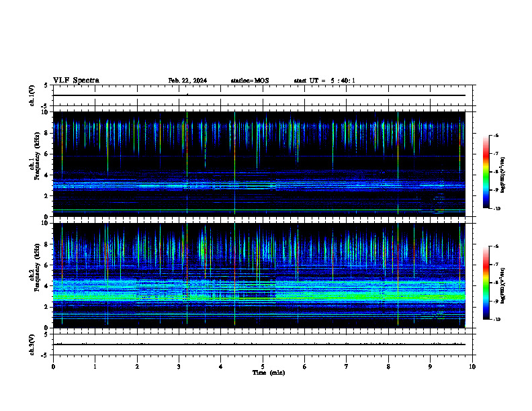Select the ch.1 colorbar "log(PSD)" unit label
The height and width of the screenshot is (411, 532).
coord(503,175)
